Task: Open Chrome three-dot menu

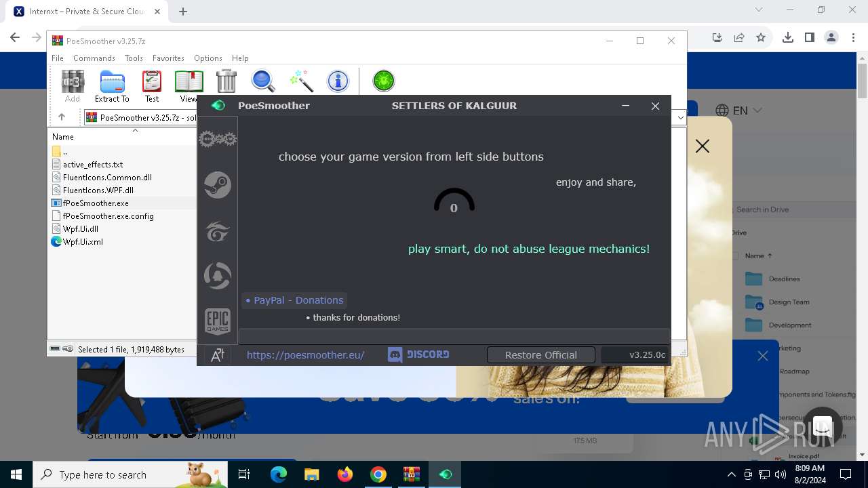Action: click(852, 37)
